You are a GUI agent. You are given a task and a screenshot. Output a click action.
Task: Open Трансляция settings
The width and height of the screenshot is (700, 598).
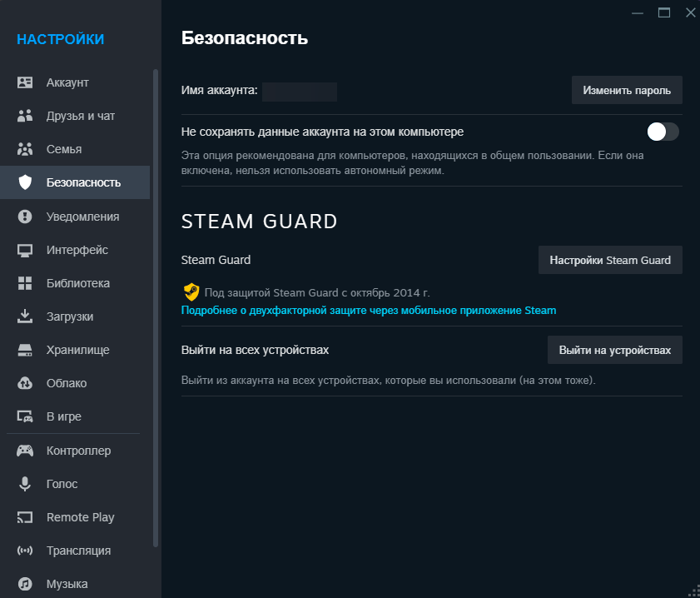[x=75, y=551]
